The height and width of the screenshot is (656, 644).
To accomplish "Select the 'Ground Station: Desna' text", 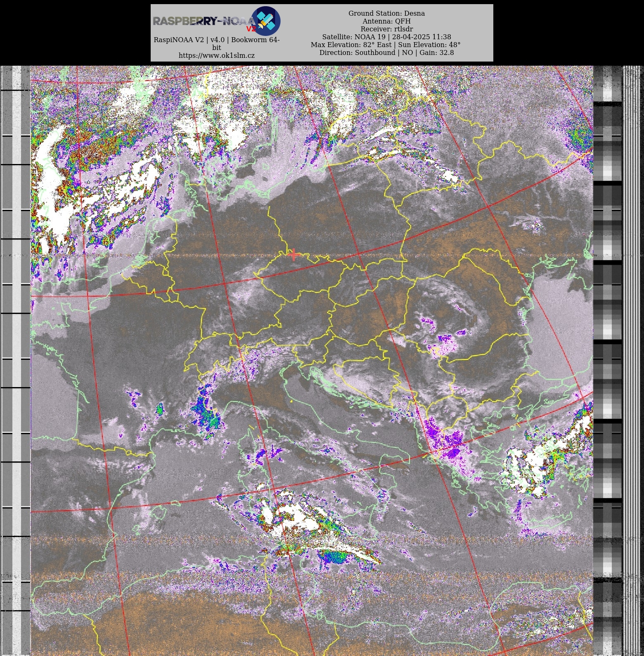I will (x=386, y=13).
